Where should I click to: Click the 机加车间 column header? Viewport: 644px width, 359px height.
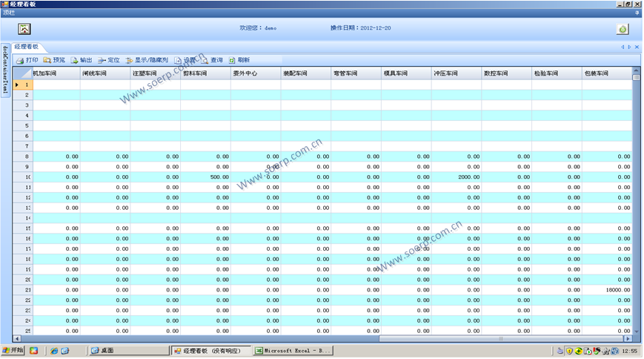point(56,73)
